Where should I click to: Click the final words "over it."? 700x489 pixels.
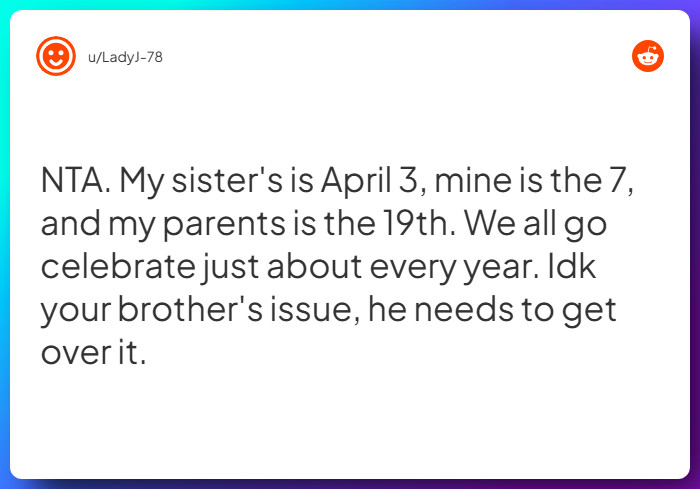[93, 353]
